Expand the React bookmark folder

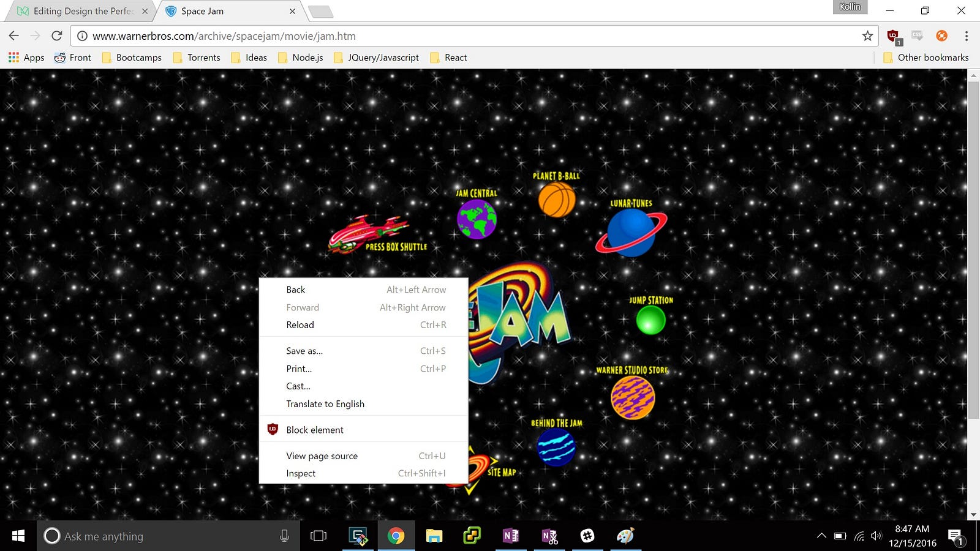point(448,58)
